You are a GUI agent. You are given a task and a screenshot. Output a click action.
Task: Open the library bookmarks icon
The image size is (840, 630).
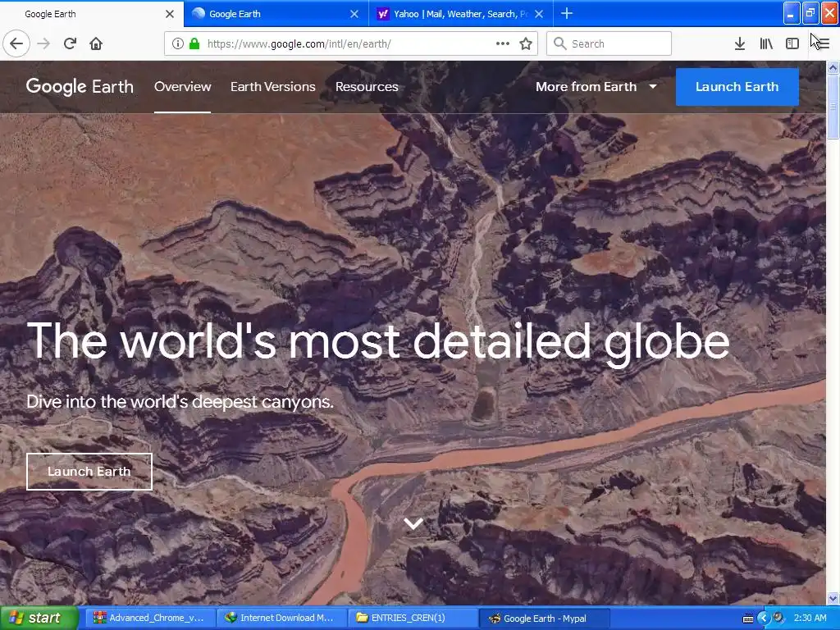tap(766, 44)
